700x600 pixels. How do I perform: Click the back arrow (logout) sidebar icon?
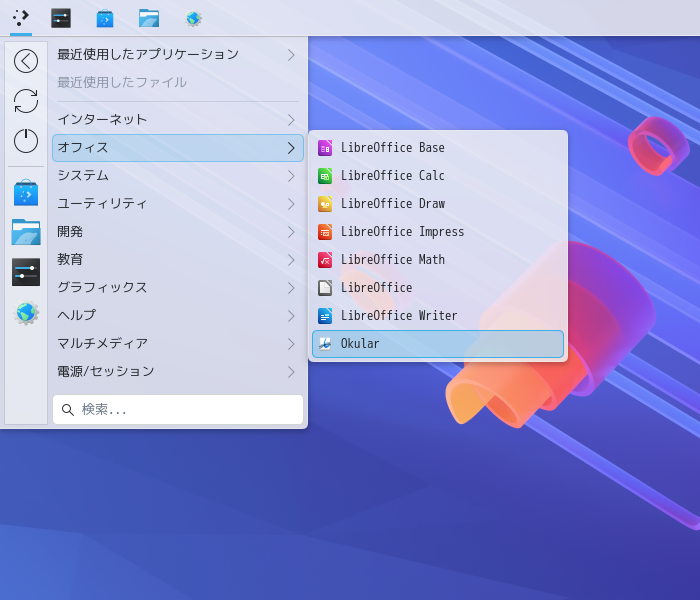(26, 61)
